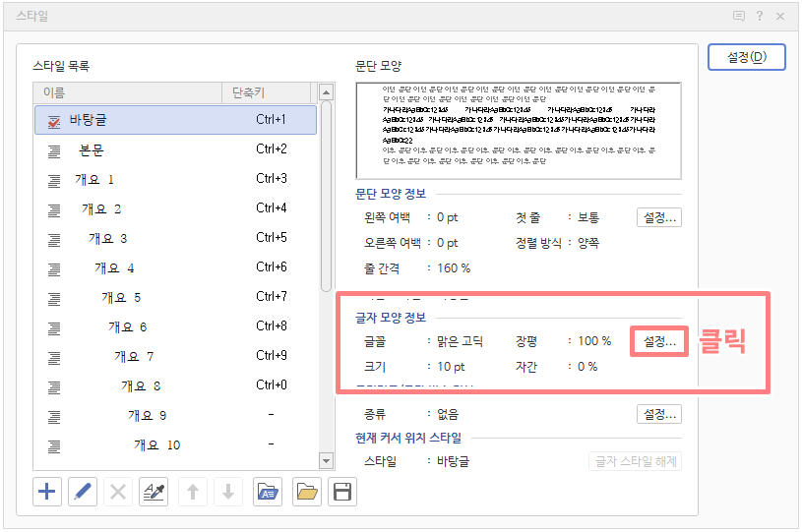Click the paragraph icon beside 본문
The height and width of the screenshot is (532, 802).
point(54,151)
